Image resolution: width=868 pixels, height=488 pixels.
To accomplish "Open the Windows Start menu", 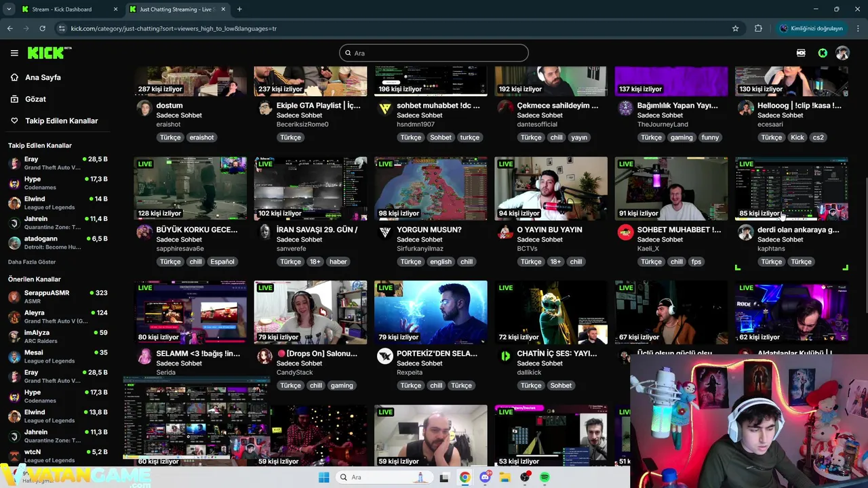I will 323,477.
